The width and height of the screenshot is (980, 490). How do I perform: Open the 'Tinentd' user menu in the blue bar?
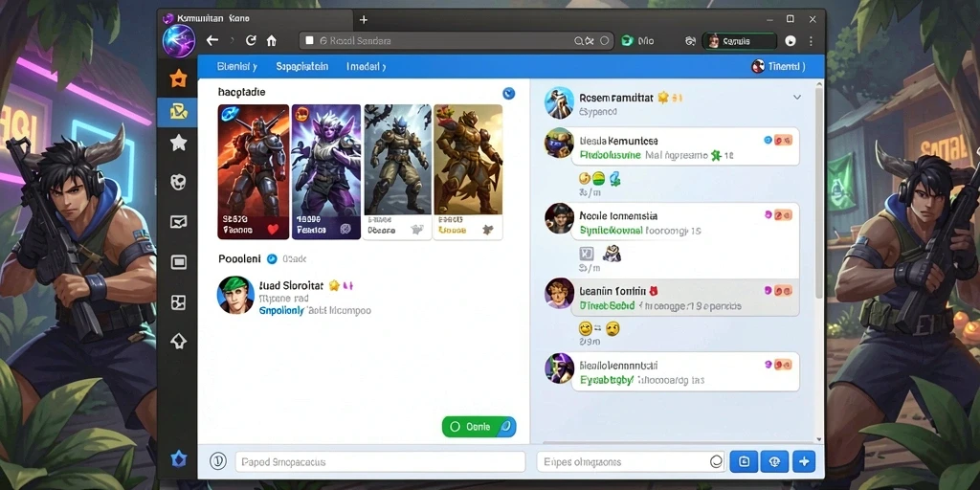(778, 66)
